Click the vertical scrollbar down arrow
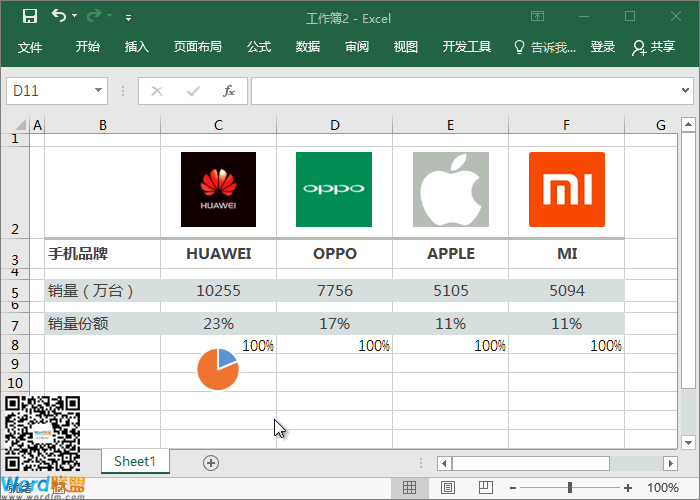The height and width of the screenshot is (500, 700). point(688,442)
